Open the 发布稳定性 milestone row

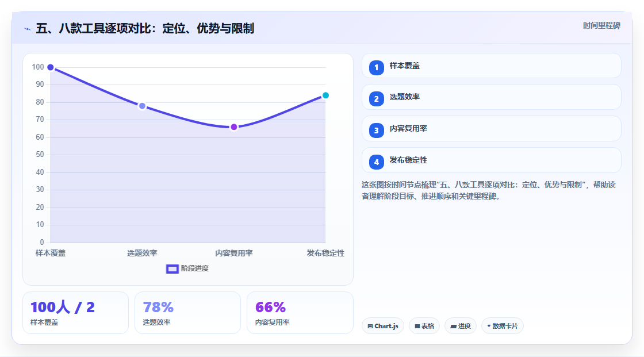[x=491, y=160]
